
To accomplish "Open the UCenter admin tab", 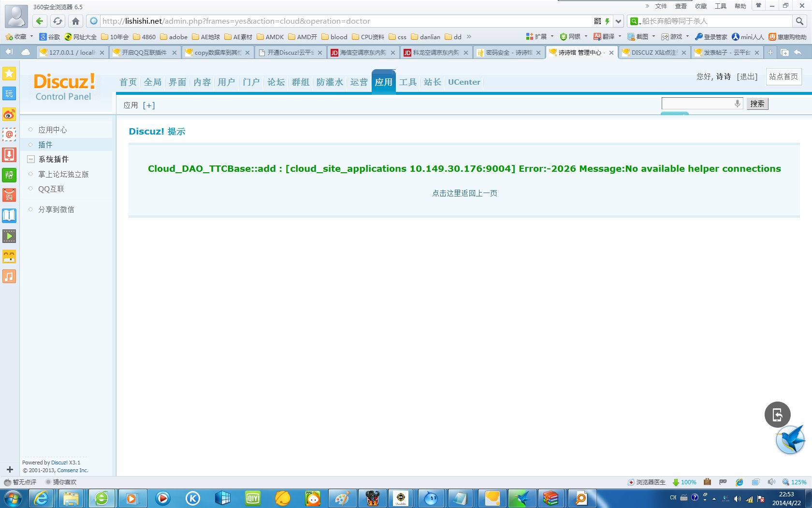I will click(x=464, y=82).
